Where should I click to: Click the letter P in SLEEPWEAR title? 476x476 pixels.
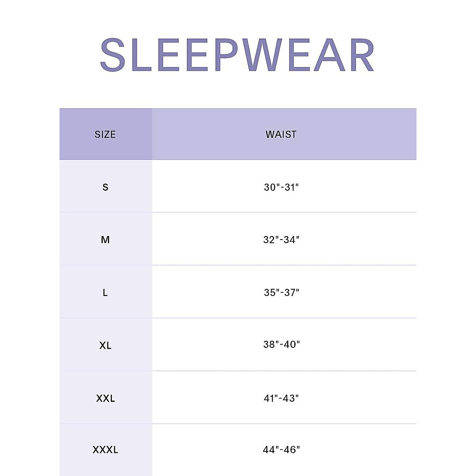pyautogui.click(x=227, y=55)
